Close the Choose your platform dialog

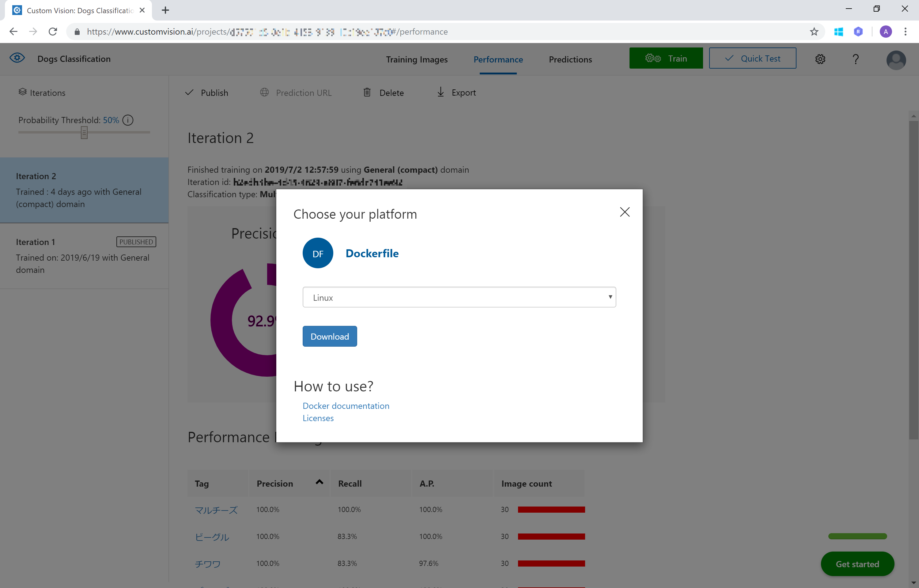(625, 212)
